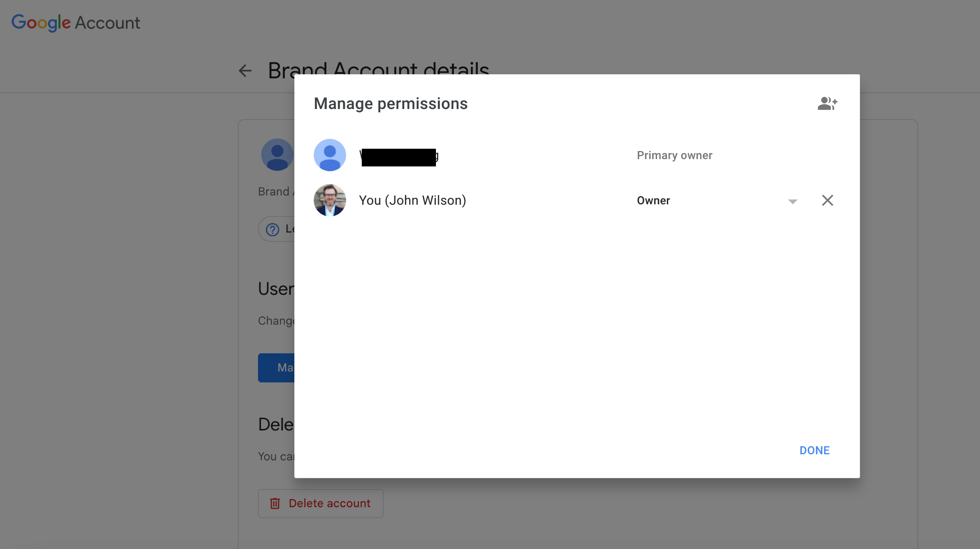
Task: Select John Wilson's profile picture
Action: pyautogui.click(x=329, y=200)
